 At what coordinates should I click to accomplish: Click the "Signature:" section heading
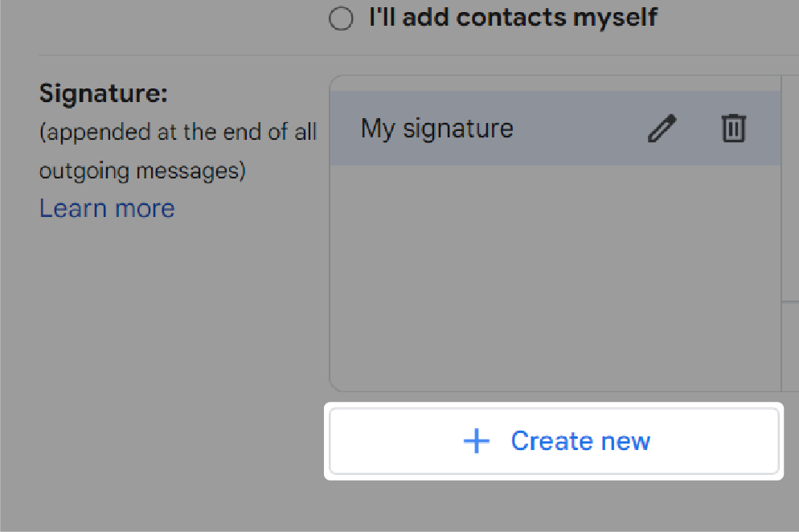(x=104, y=94)
